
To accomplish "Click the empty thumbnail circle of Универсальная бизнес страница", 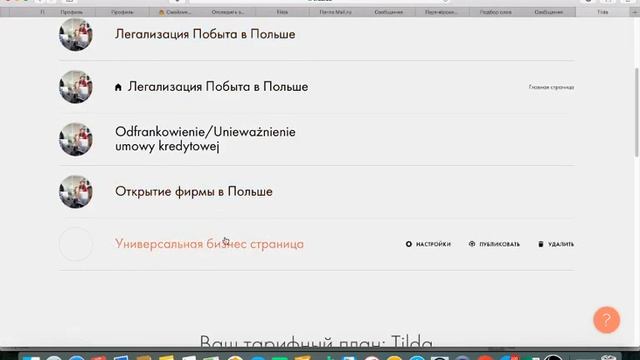I will coord(76,244).
